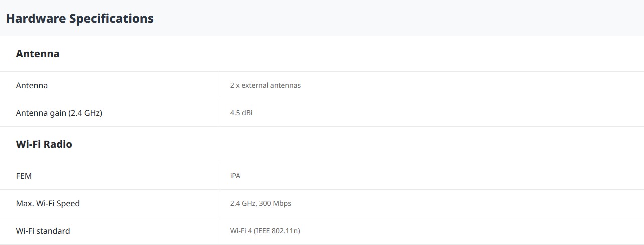Click 'IEEE 802.11n' in the Wi-Fi standard value
This screenshot has width=644, height=245.
[277, 231]
